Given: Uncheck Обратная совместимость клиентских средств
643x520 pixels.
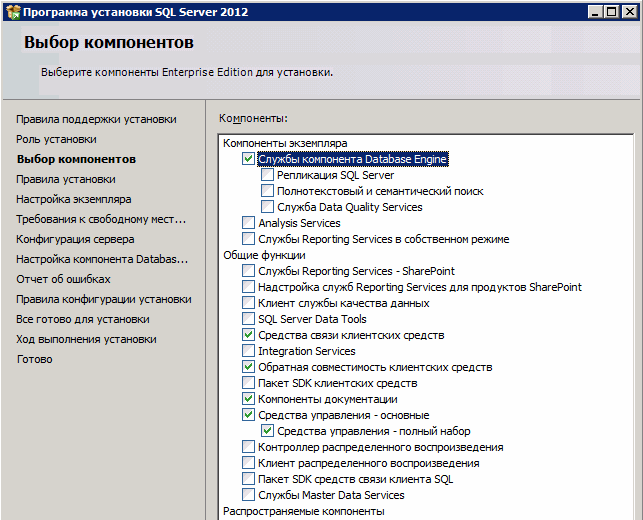Looking at the screenshot, I should [x=248, y=367].
